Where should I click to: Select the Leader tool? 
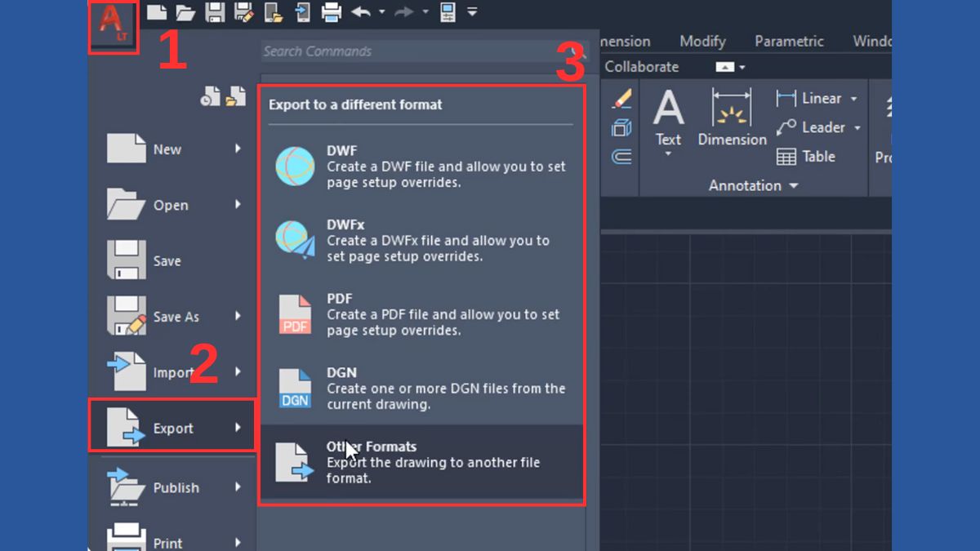click(811, 127)
